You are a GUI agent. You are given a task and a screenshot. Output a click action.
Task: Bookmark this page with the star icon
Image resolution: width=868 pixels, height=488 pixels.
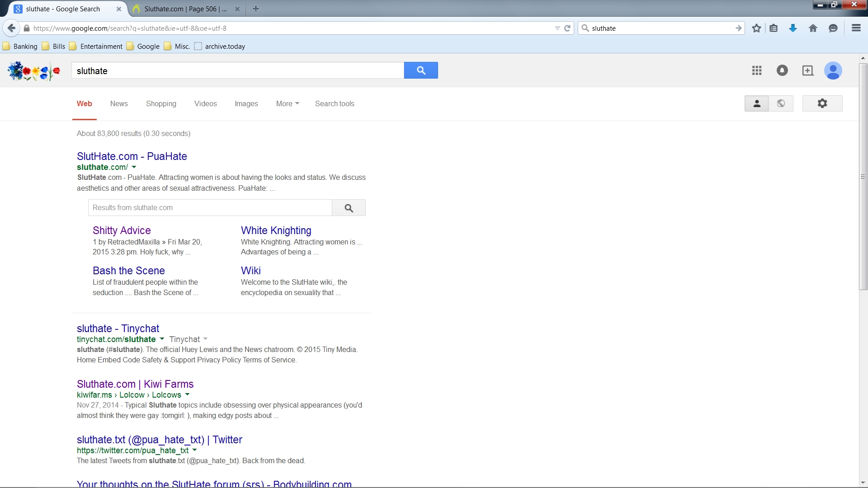coord(756,28)
